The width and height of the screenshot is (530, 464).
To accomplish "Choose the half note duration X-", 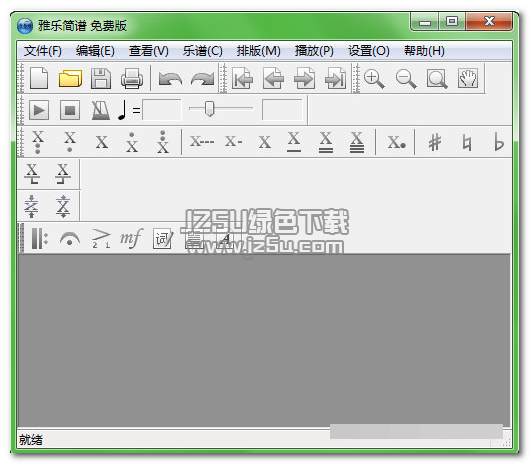I will [x=234, y=141].
